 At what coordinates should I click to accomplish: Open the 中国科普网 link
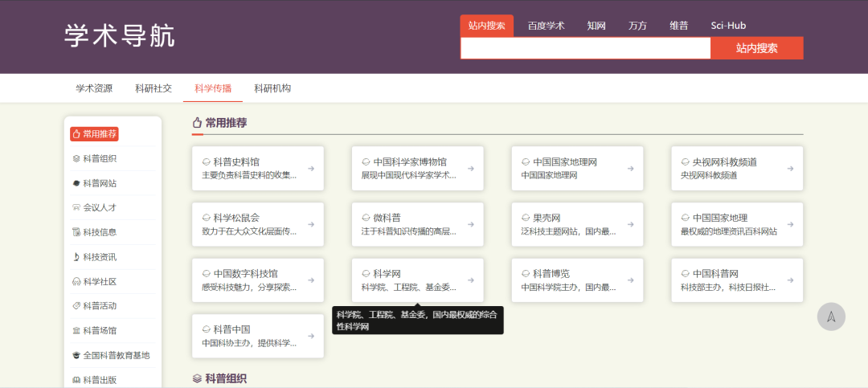coord(737,280)
